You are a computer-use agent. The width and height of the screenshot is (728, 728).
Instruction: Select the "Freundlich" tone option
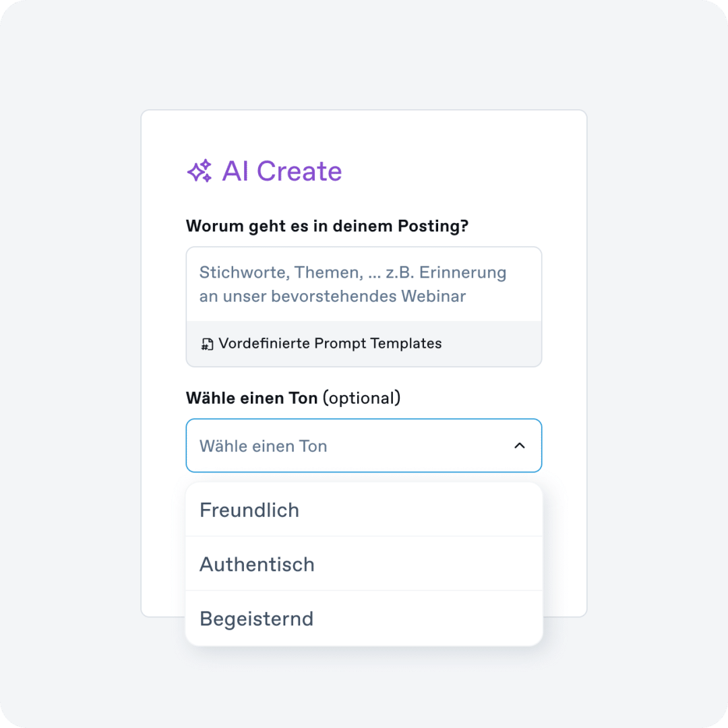(x=364, y=510)
